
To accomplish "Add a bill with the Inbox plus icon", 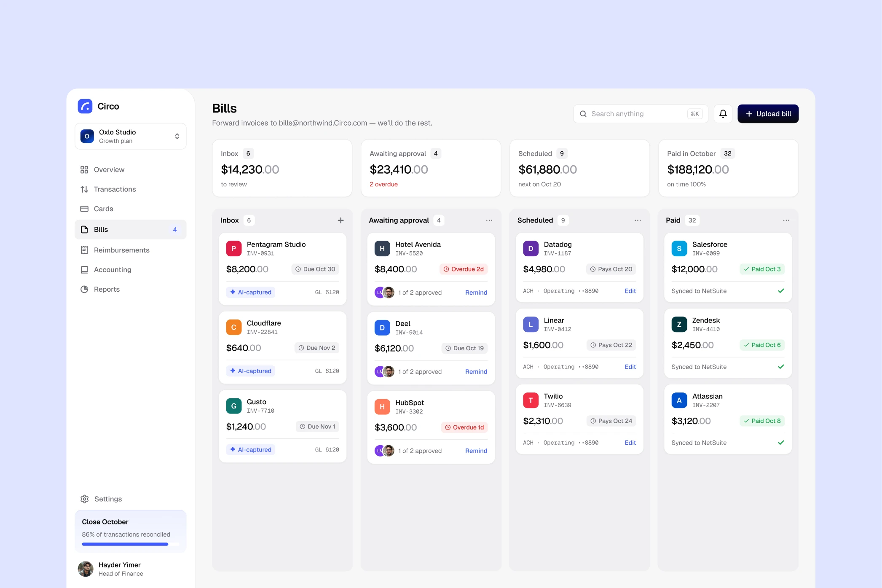I will [x=340, y=220].
